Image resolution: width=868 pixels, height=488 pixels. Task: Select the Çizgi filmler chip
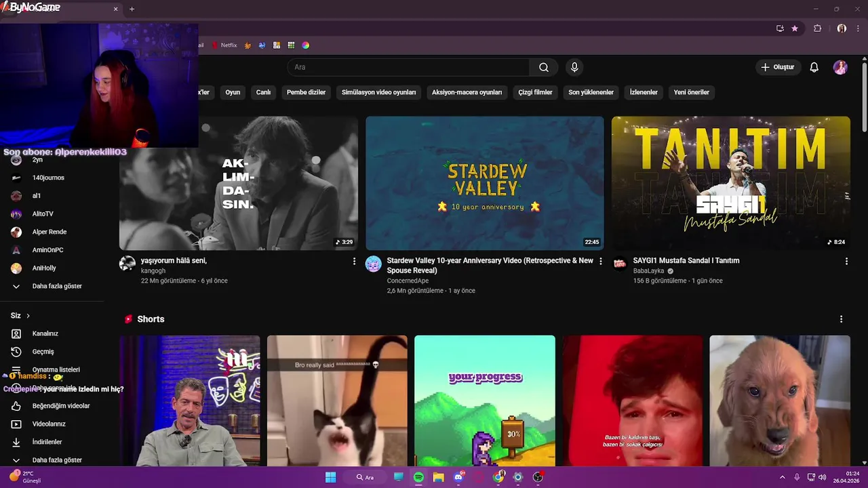click(535, 92)
